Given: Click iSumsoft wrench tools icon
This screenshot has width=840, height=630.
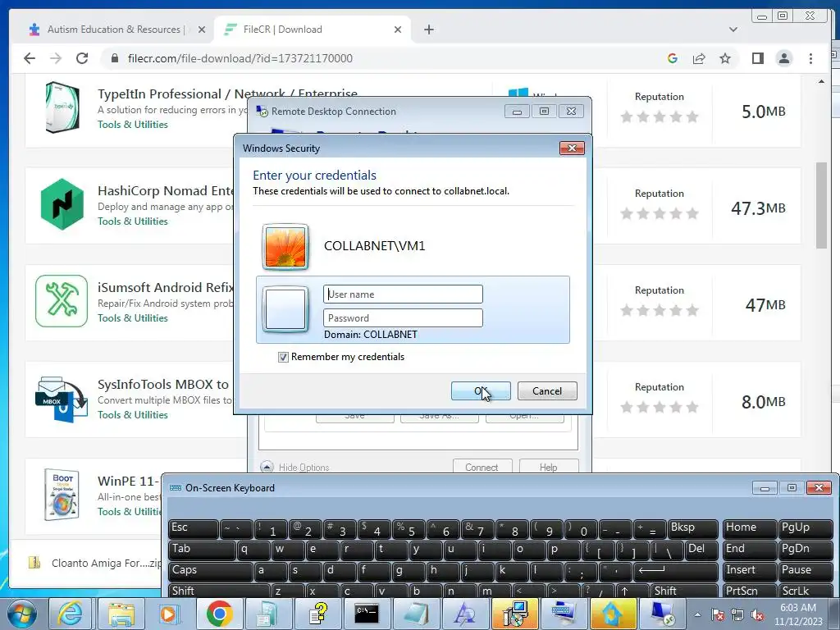Looking at the screenshot, I should pos(62,301).
